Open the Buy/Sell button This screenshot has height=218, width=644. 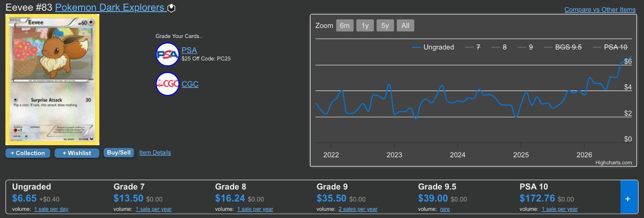(119, 153)
